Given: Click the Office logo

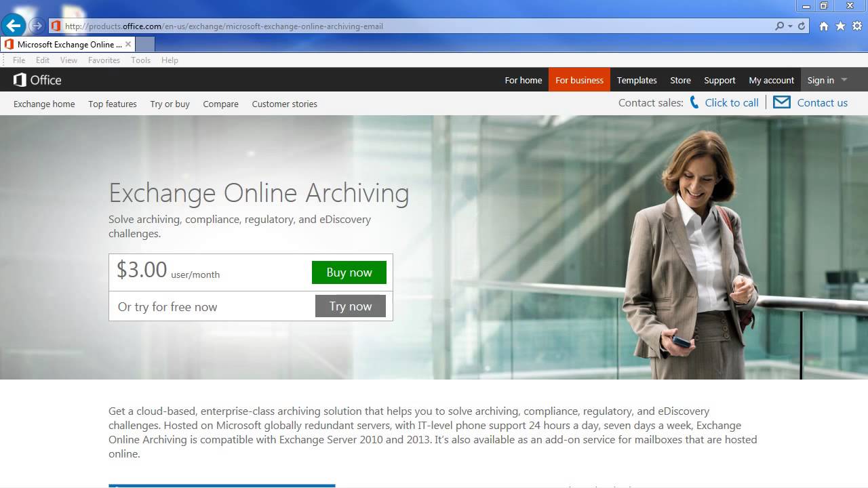Looking at the screenshot, I should pyautogui.click(x=37, y=80).
